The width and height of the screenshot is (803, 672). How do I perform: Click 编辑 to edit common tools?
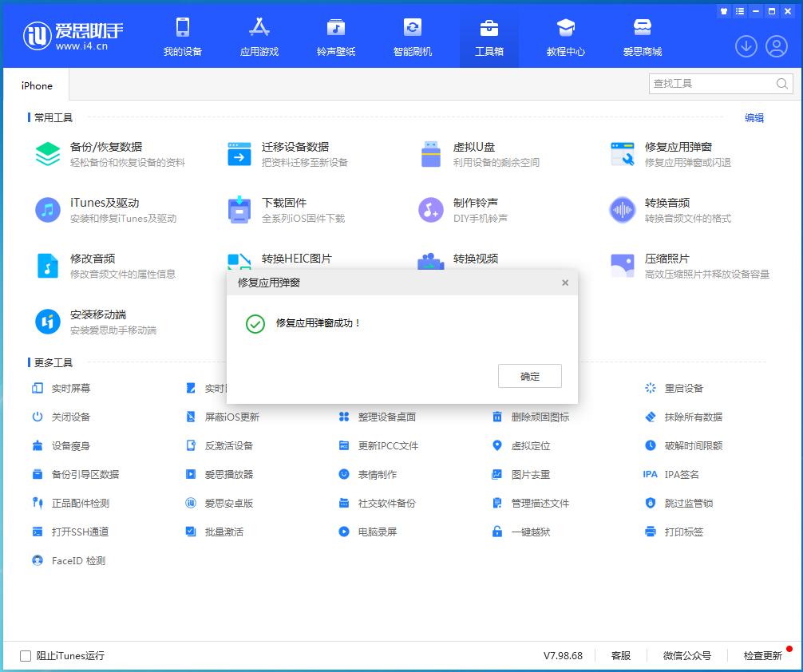pos(754,117)
